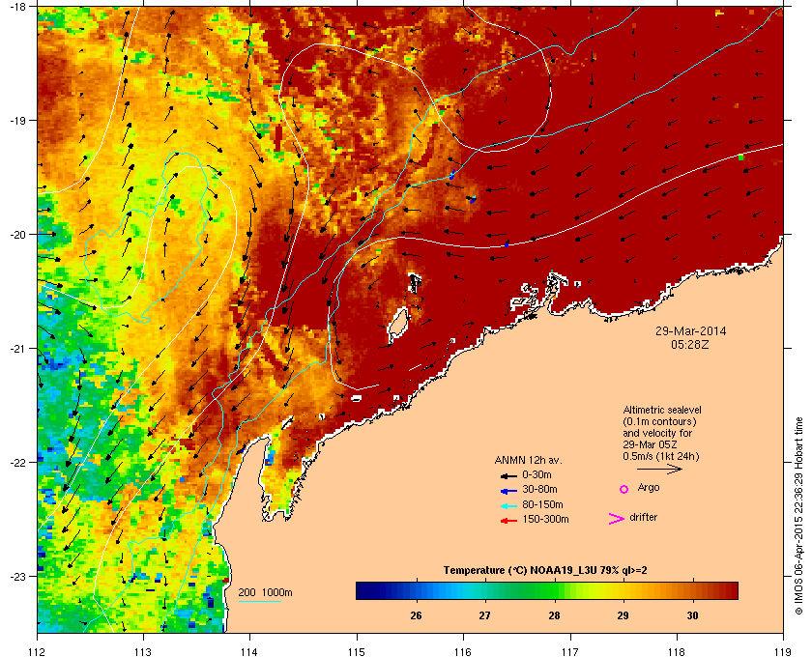
Task: Click the '0-30m' depth label
Action: tap(536, 474)
